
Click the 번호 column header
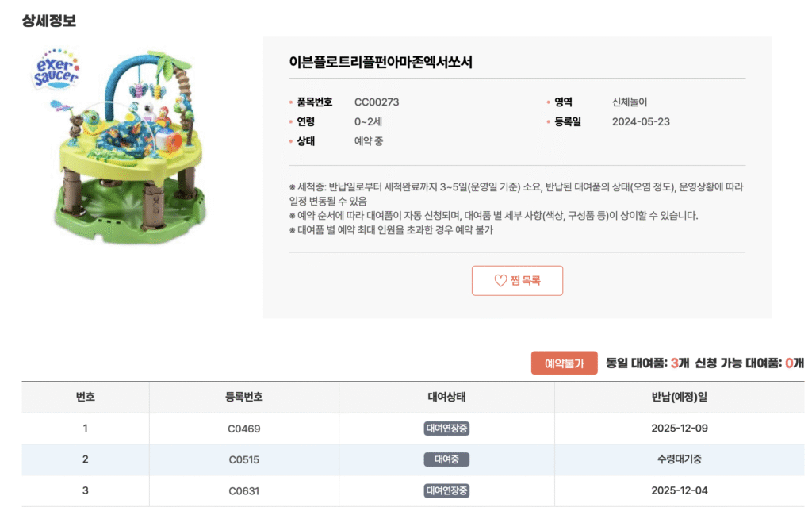tap(85, 397)
